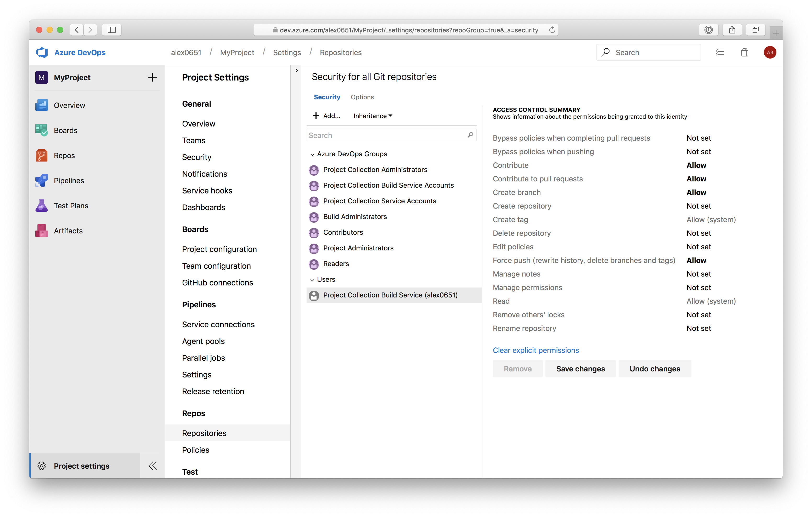Open the Artifacts hub icon
This screenshot has height=517, width=812.
pyautogui.click(x=42, y=231)
